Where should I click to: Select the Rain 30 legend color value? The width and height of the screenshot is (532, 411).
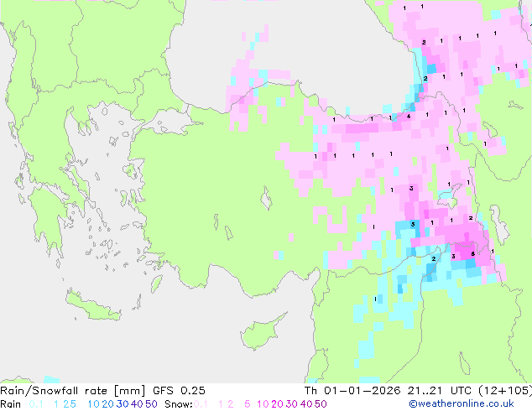[123, 404]
